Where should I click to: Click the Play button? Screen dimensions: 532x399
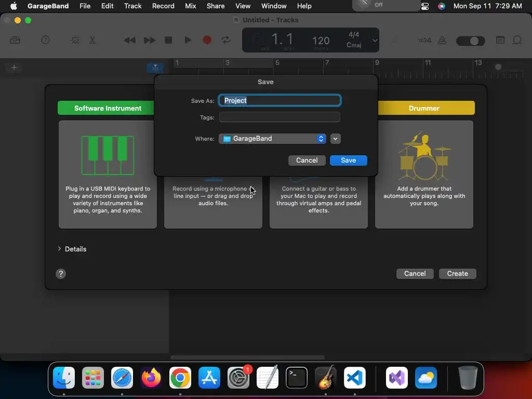[187, 40]
